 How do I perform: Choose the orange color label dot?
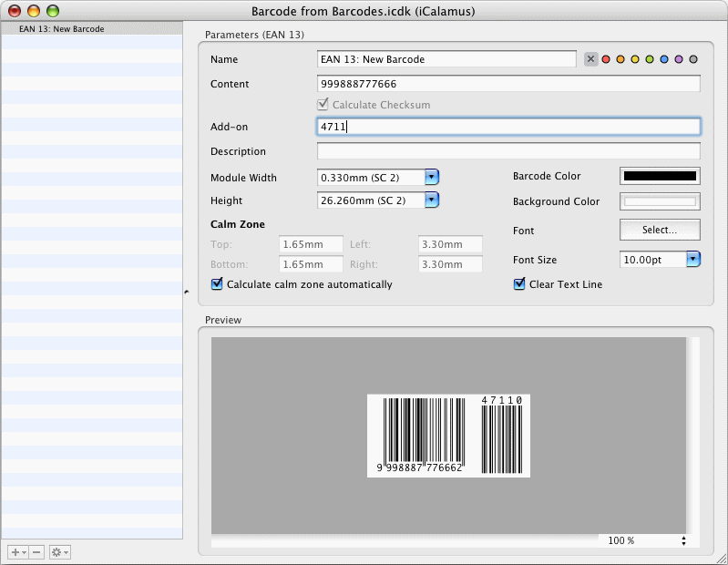click(620, 59)
